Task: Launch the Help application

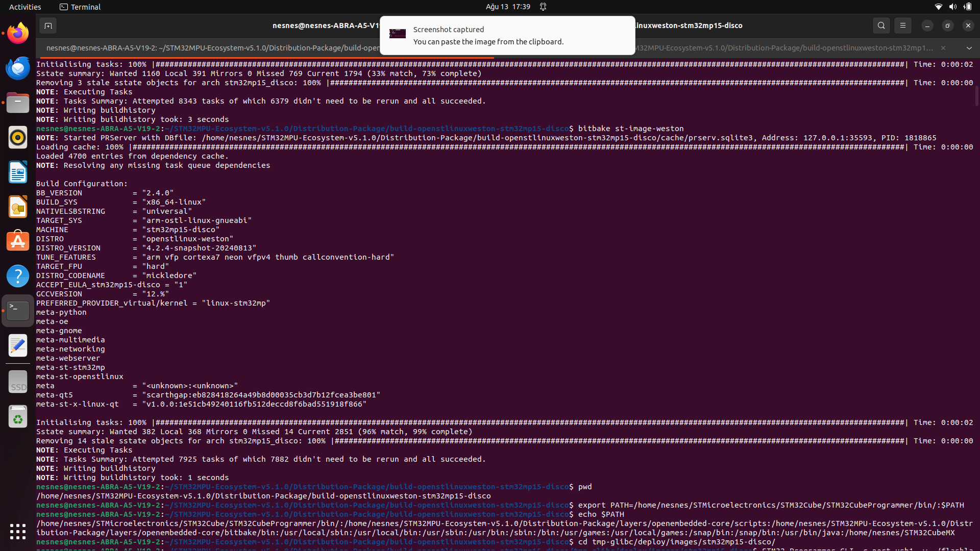Action: click(x=18, y=275)
